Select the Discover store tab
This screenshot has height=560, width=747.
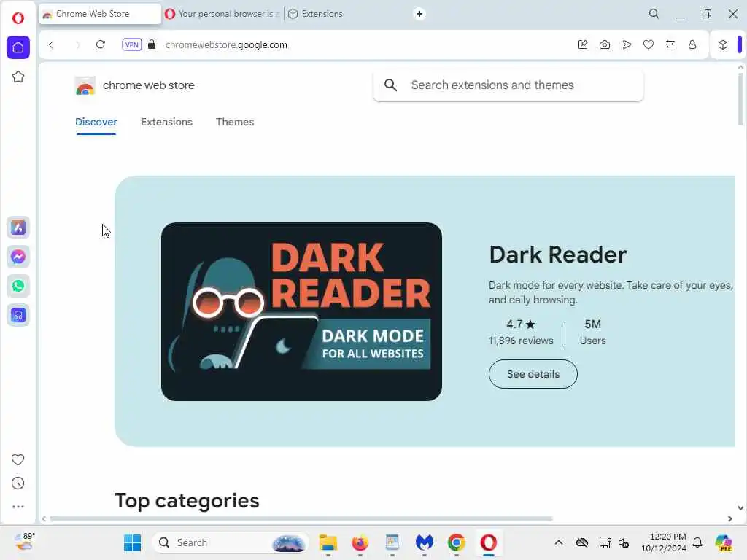(96, 122)
